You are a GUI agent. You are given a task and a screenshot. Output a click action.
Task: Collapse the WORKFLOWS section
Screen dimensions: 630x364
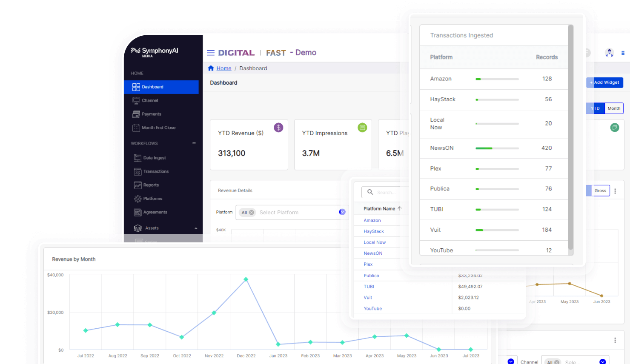coord(194,143)
